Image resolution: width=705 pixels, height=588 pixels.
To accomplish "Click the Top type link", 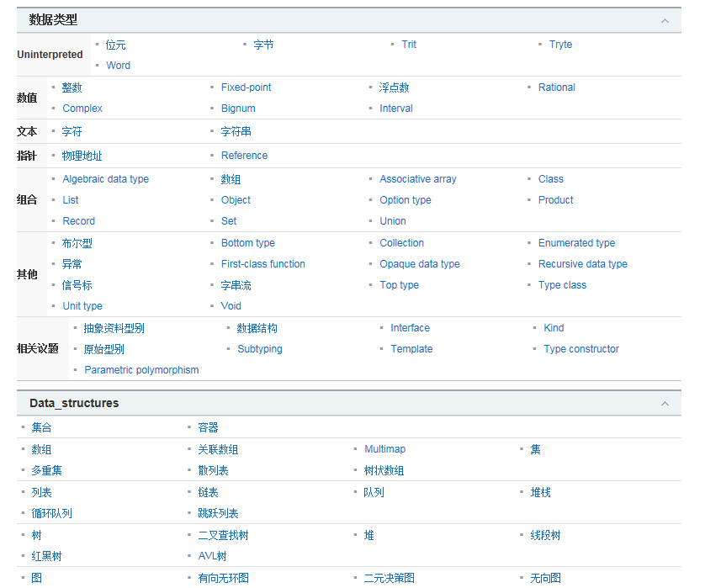I will tap(400, 285).
